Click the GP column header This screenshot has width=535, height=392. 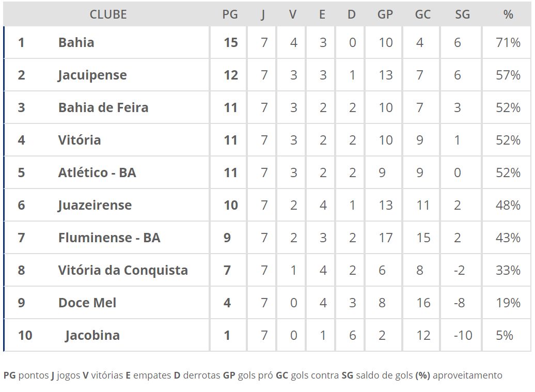tap(385, 14)
